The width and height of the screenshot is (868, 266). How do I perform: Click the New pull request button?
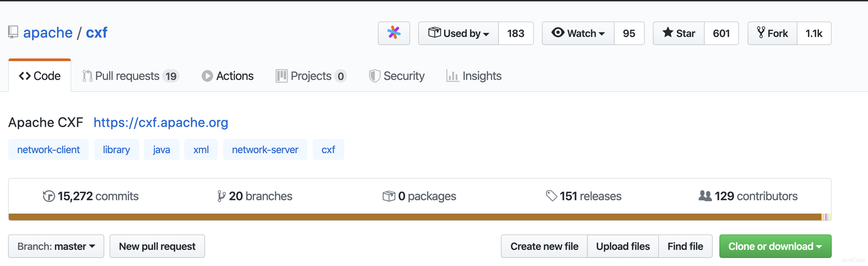[x=157, y=246]
